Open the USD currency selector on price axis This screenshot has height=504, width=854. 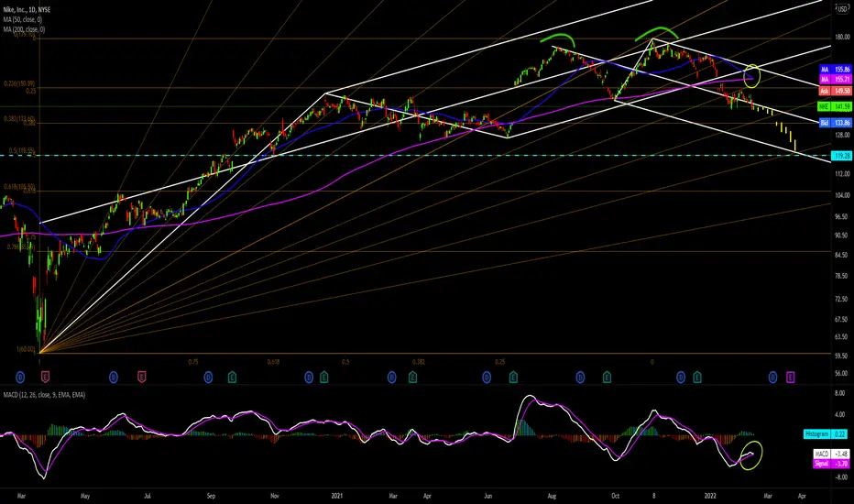point(842,9)
